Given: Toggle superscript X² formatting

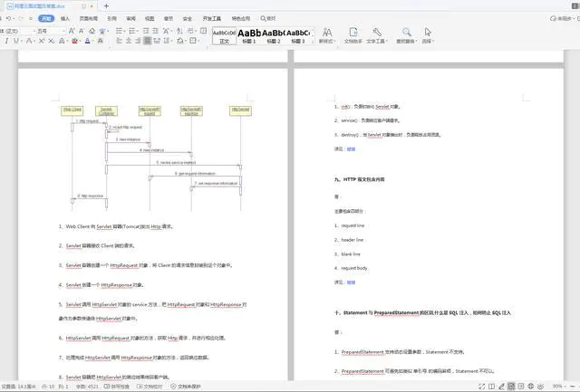Looking at the screenshot, I should tap(42, 41).
